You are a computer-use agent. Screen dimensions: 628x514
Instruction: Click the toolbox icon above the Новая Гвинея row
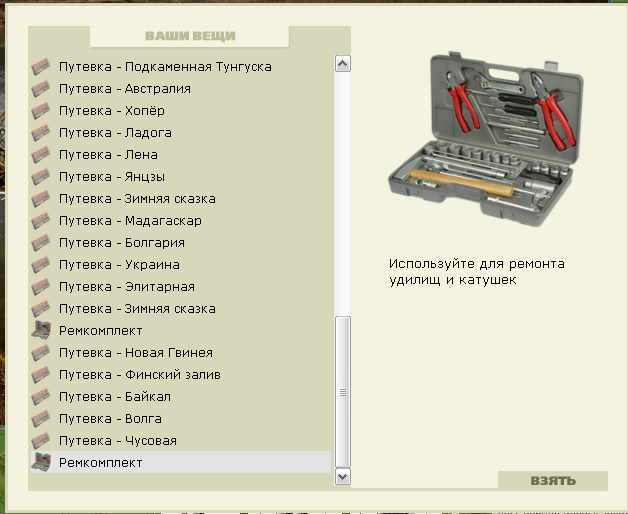41,330
